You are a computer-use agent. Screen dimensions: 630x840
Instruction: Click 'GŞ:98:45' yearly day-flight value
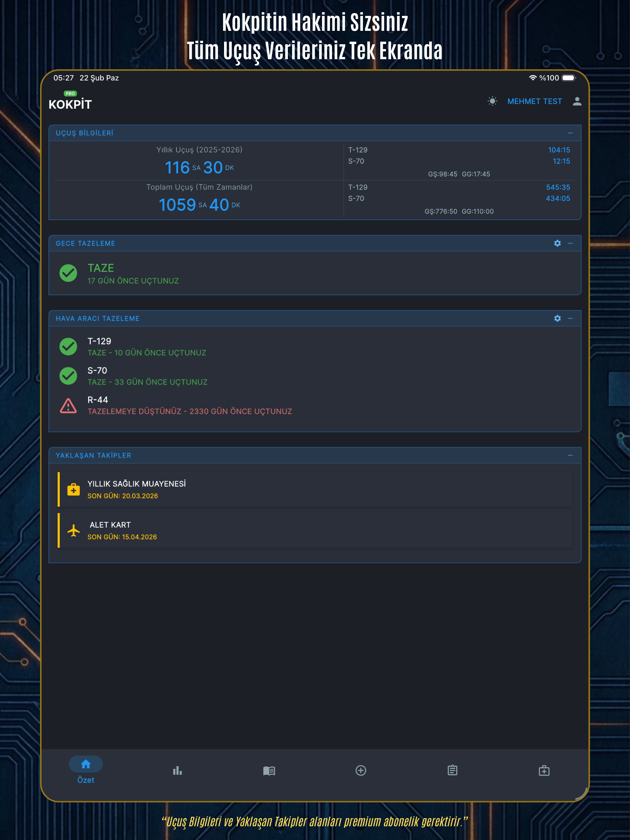442,174
